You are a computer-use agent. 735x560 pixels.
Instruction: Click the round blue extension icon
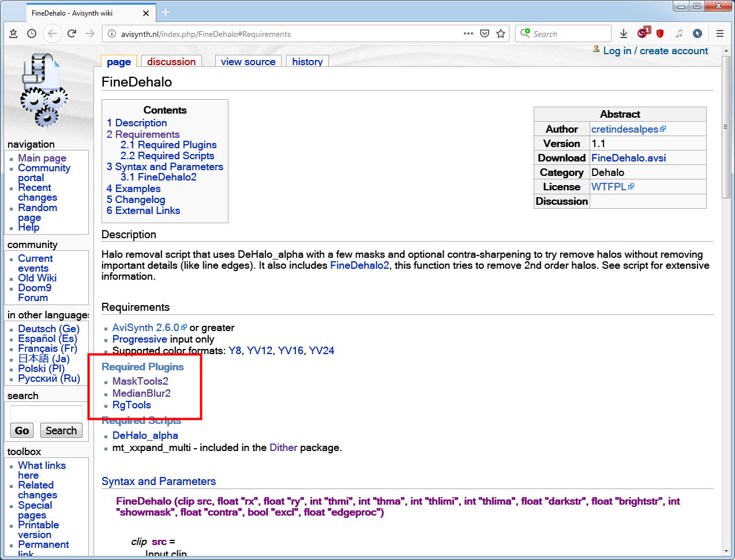[697, 33]
